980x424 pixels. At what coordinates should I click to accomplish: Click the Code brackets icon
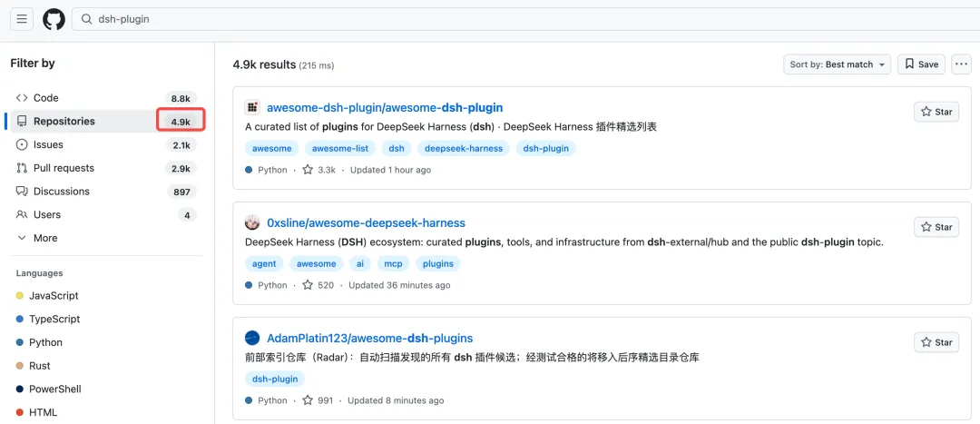coord(22,97)
